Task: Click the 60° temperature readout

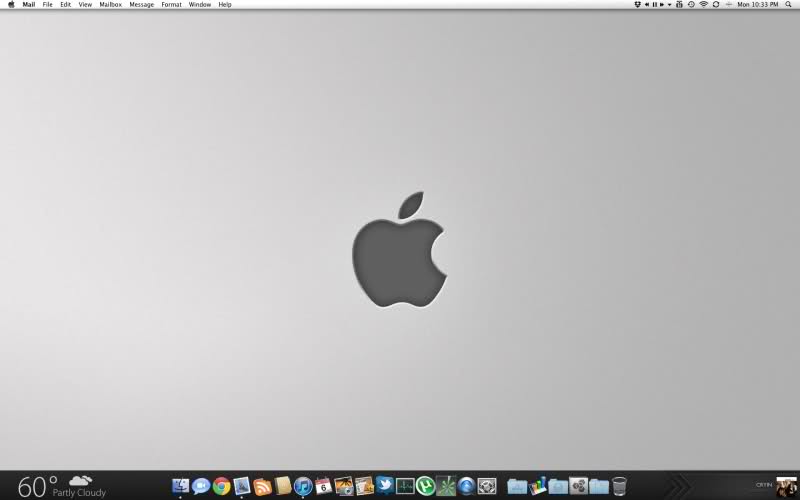Action: (x=37, y=486)
